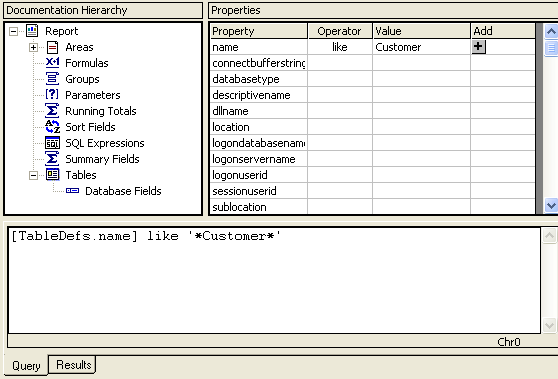Switch to the Query tab
The height and width of the screenshot is (379, 558).
click(x=26, y=365)
